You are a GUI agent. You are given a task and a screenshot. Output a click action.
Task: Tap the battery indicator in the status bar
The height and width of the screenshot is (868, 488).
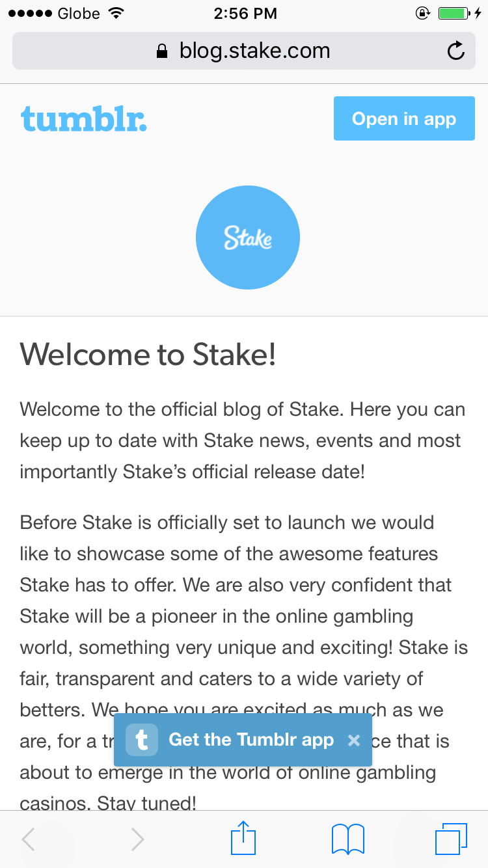pyautogui.click(x=454, y=13)
